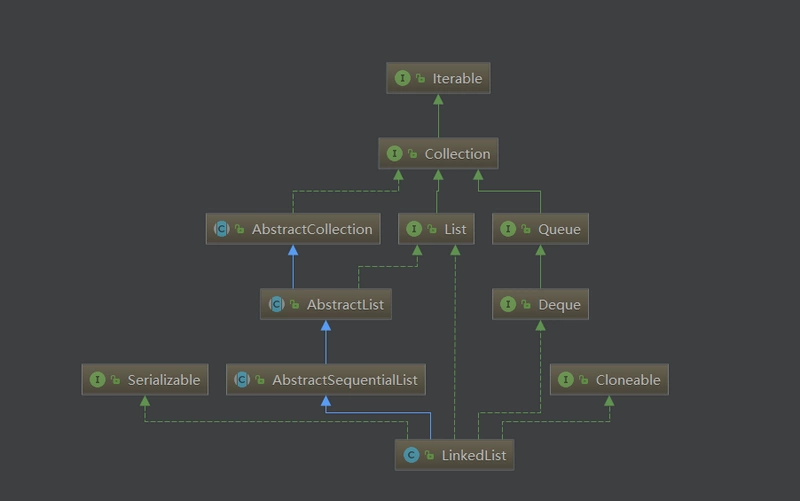
Task: Select the List label text
Action: coord(455,230)
